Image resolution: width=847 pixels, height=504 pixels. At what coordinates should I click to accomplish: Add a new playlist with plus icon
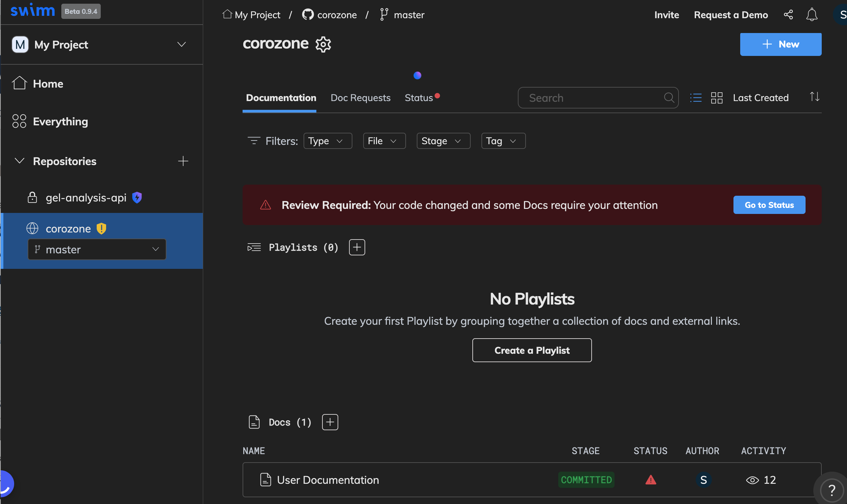pos(357,247)
